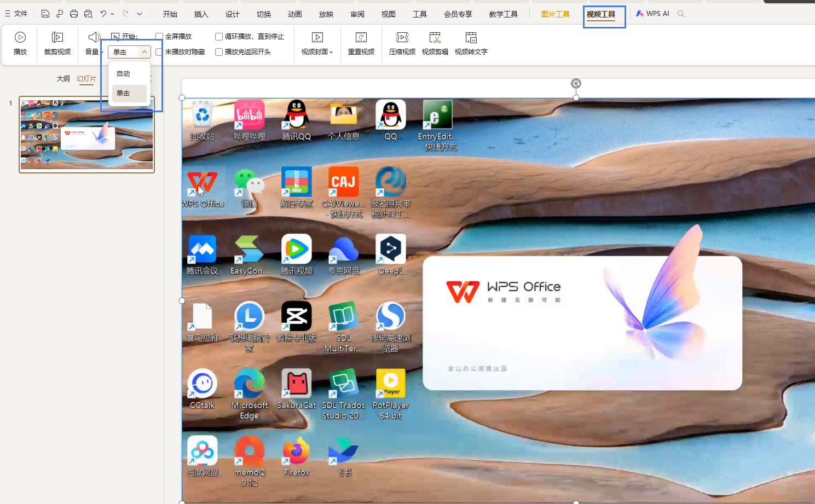Expand the undo history dropdown arrow
Image resolution: width=815 pixels, height=504 pixels.
[x=112, y=14]
